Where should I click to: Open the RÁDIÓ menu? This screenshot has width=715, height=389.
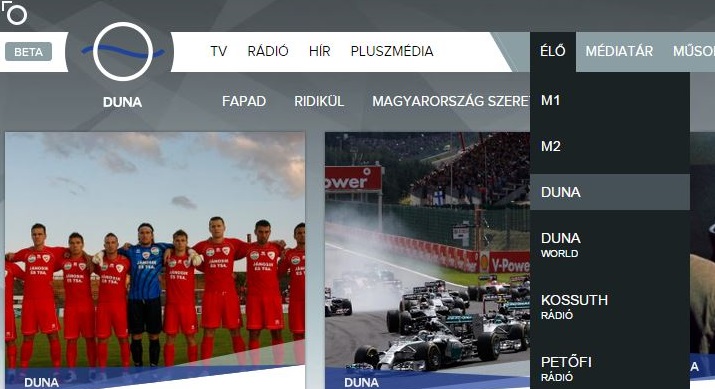point(268,51)
